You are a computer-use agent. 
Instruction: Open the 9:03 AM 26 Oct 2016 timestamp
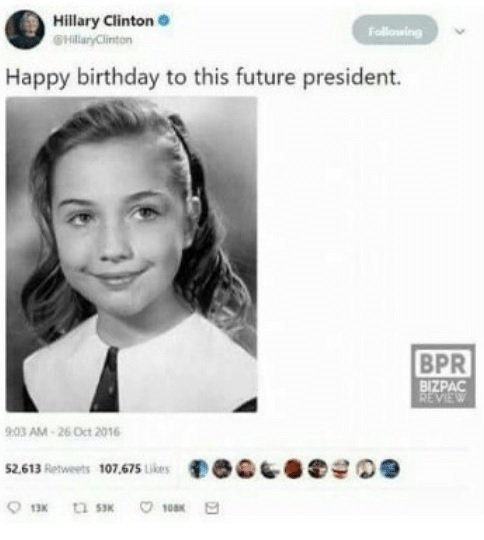click(x=63, y=432)
